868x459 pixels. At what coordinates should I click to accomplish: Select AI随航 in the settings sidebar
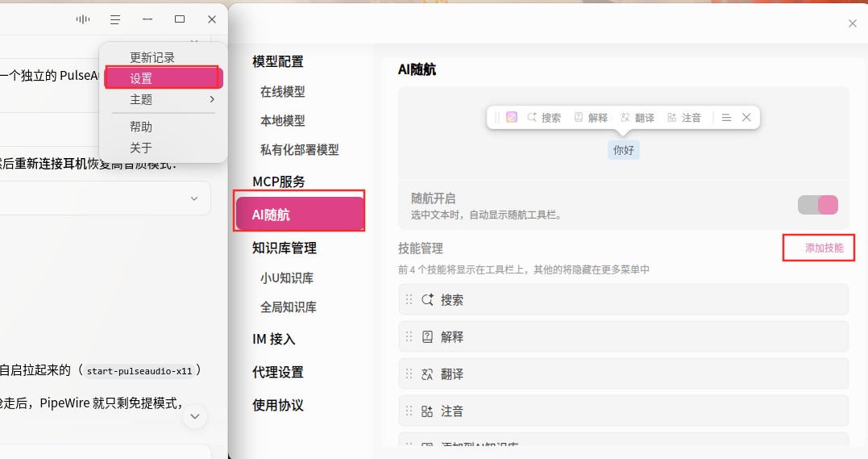(300, 214)
